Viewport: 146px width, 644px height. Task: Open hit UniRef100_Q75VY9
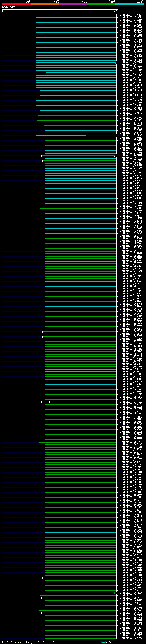coord(131,93)
